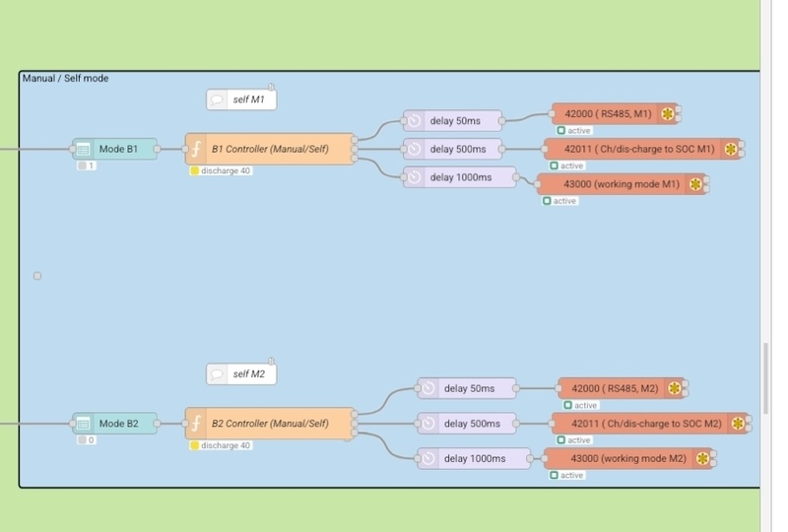Click active status under 42011 SOC M1
The width and height of the screenshot is (788, 532).
567,166
